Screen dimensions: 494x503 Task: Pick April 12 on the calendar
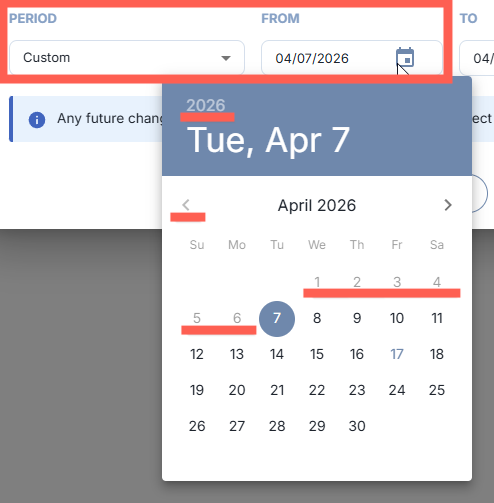[197, 354]
